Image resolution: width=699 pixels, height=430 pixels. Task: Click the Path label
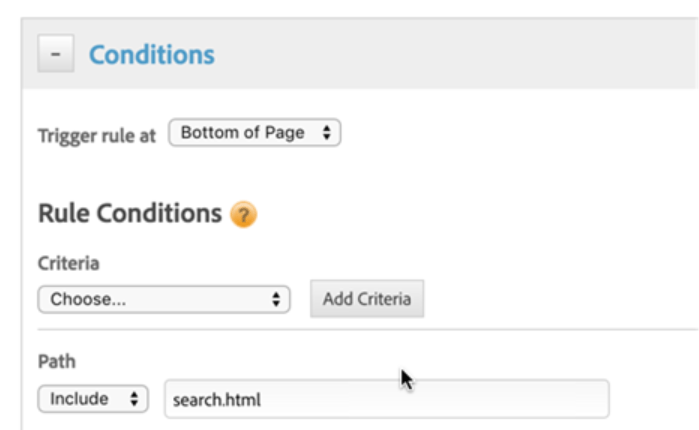pos(55,361)
